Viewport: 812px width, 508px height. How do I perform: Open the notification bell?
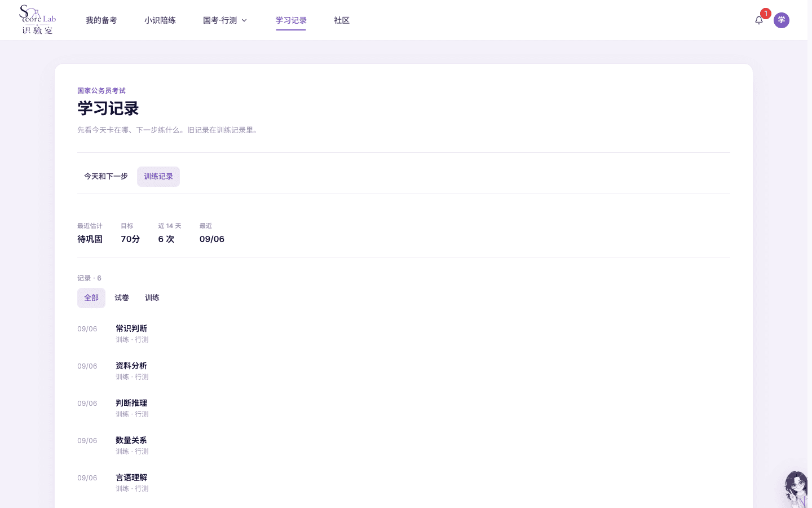click(759, 20)
